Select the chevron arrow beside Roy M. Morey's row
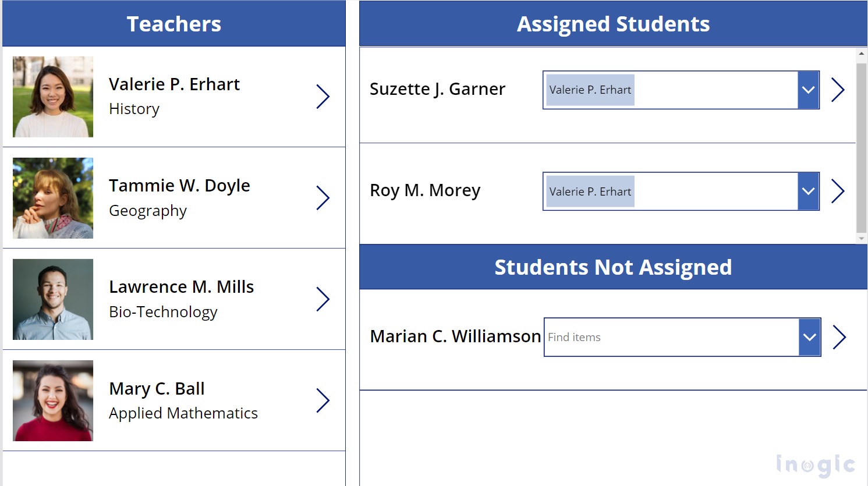 838,190
